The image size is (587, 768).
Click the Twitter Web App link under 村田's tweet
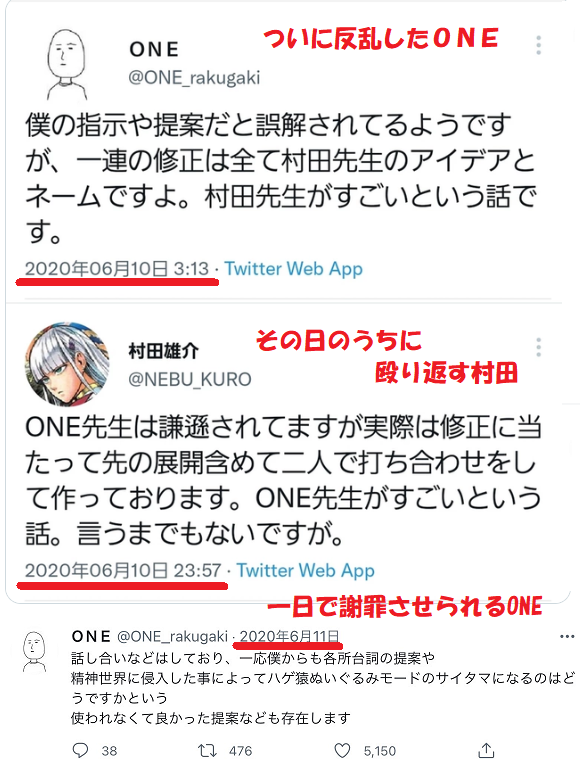click(306, 571)
